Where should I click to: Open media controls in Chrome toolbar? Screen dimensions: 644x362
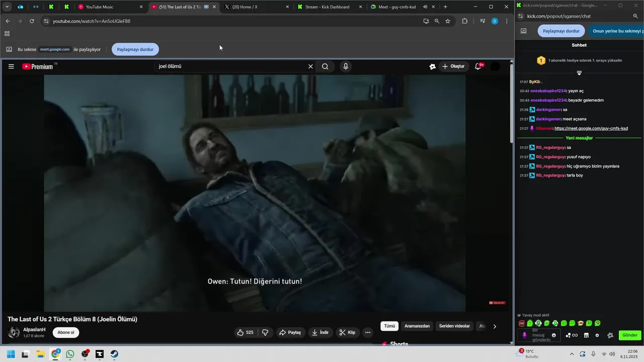coord(482,21)
